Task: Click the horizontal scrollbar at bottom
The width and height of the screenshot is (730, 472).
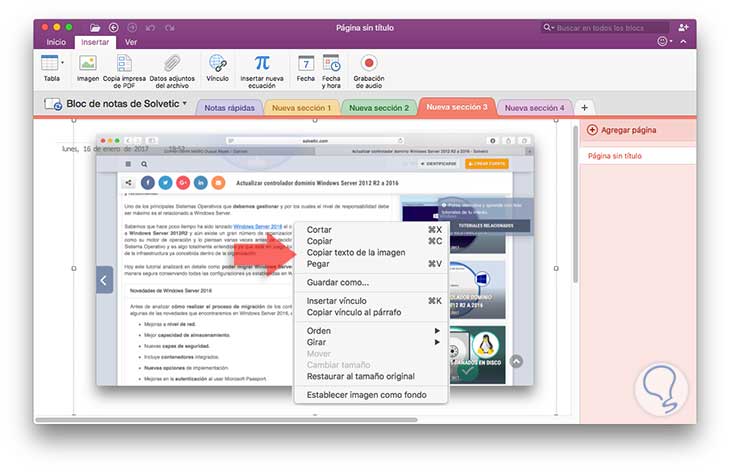Action: 226,419
